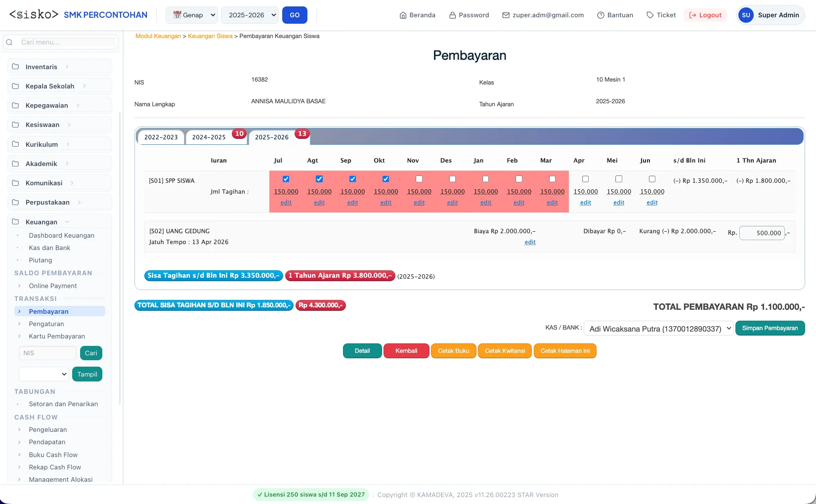Image resolution: width=816 pixels, height=504 pixels.
Task: Click the UANG GEDUNG amount input field
Action: point(762,233)
